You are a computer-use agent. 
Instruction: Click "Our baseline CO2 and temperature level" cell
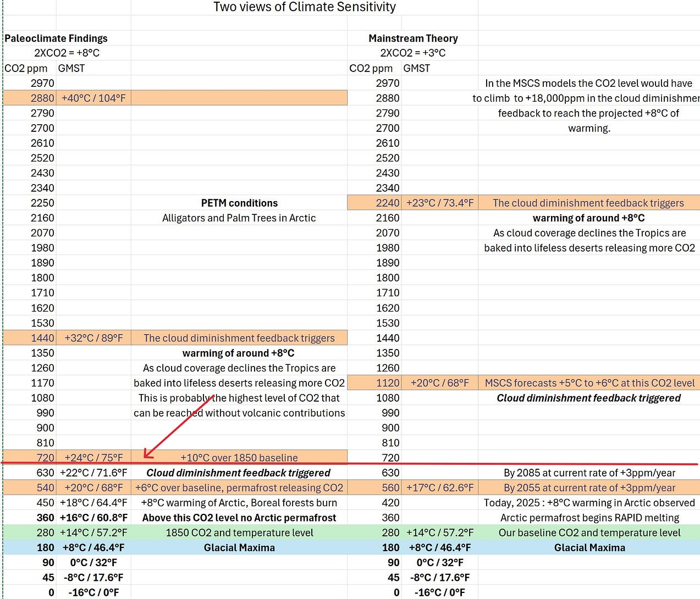coord(589,533)
